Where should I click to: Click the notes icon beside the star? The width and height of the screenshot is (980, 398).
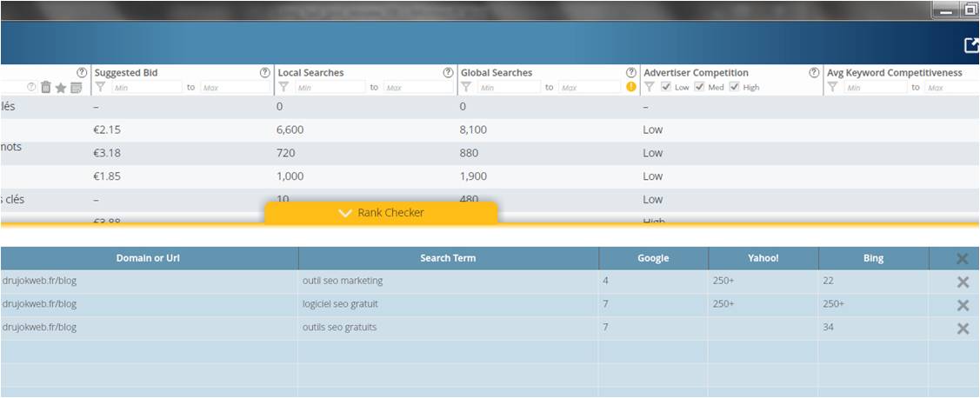click(76, 88)
